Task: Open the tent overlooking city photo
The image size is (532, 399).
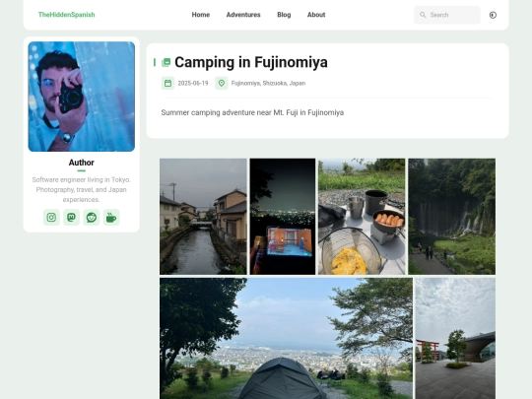Action: pos(286,338)
